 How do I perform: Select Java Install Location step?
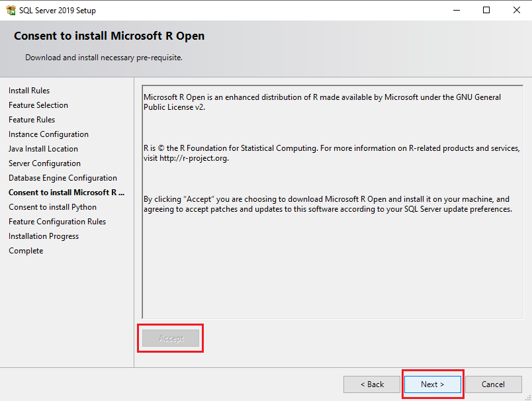pos(44,149)
